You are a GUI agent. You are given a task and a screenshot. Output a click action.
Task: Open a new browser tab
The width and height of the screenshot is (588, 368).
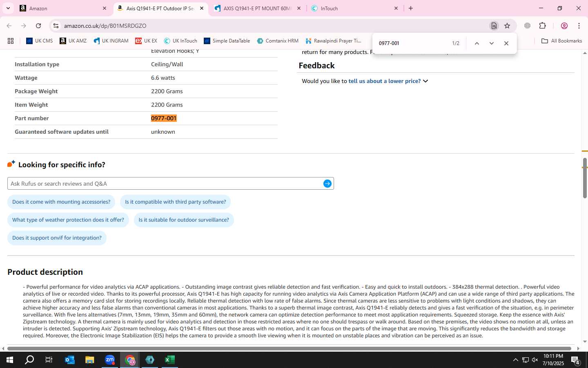click(411, 8)
